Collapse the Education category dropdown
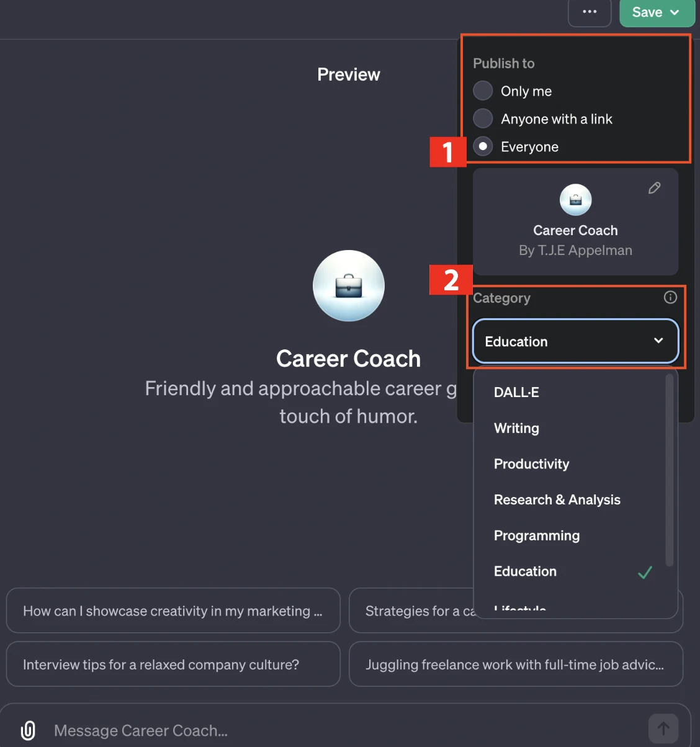This screenshot has width=700, height=747. point(575,341)
